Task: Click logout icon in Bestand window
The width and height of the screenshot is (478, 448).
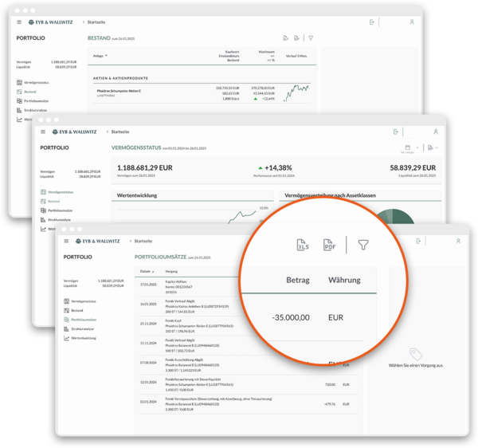Action: point(372,22)
